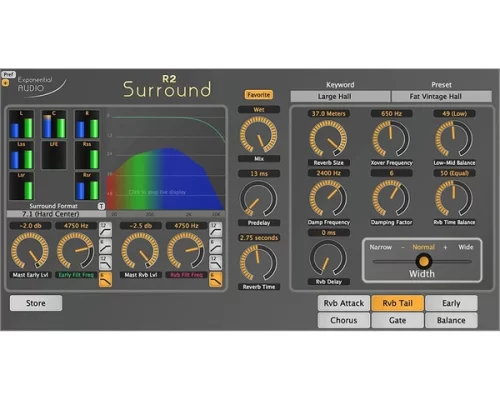Switch to the Rvb Attack tab
The image size is (500, 400).
click(x=344, y=303)
